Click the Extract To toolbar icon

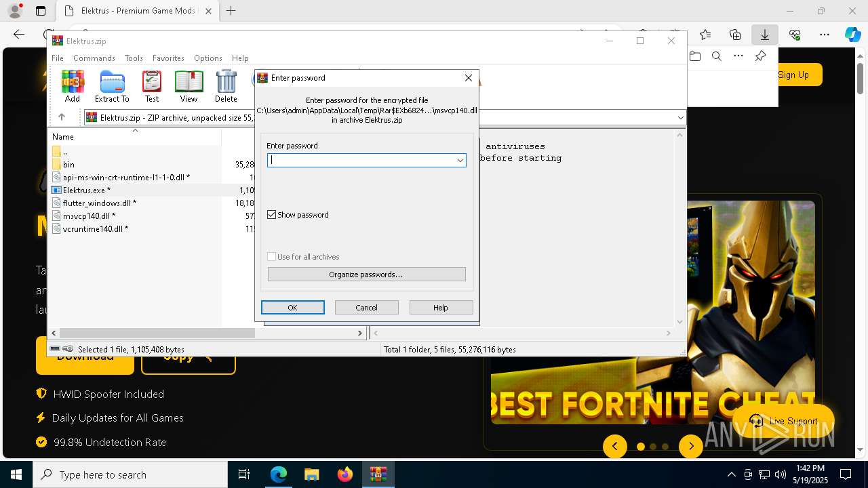pyautogui.click(x=112, y=86)
